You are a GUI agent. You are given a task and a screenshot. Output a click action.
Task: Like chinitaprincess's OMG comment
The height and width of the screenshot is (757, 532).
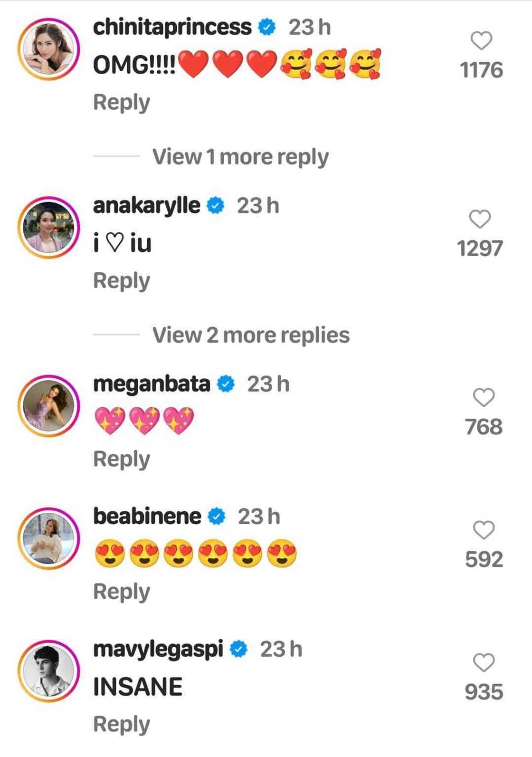tap(481, 41)
